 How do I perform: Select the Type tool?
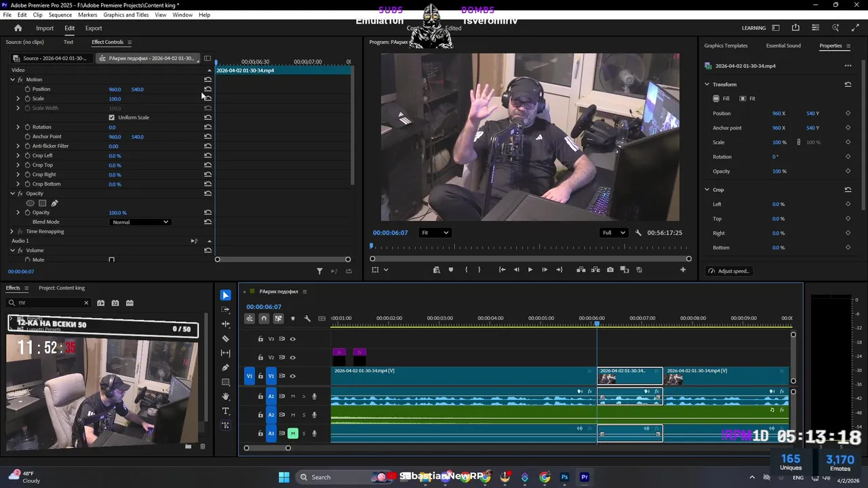(226, 411)
